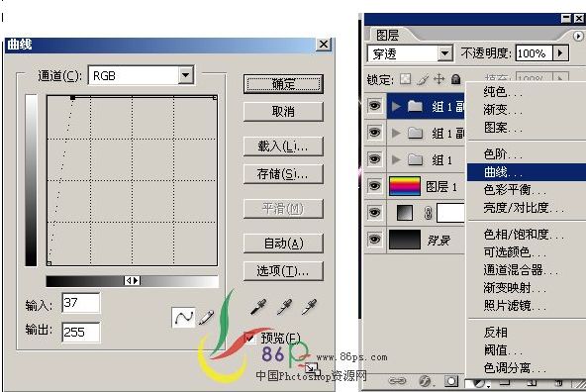The height and width of the screenshot is (392, 586).
Task: Click the mask link chain icon
Action: 429,213
